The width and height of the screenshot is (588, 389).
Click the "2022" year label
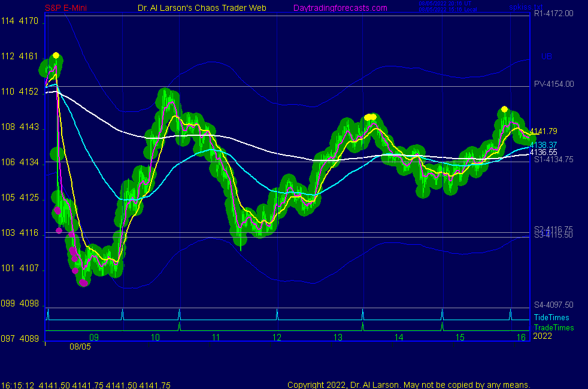tap(542, 336)
